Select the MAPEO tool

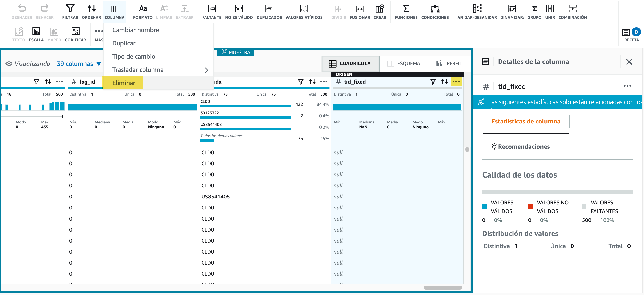coord(54,34)
